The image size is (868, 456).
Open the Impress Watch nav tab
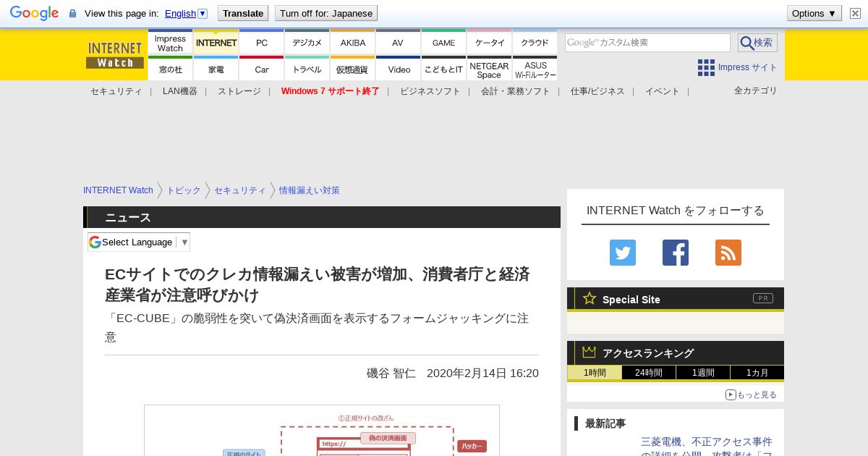(170, 43)
